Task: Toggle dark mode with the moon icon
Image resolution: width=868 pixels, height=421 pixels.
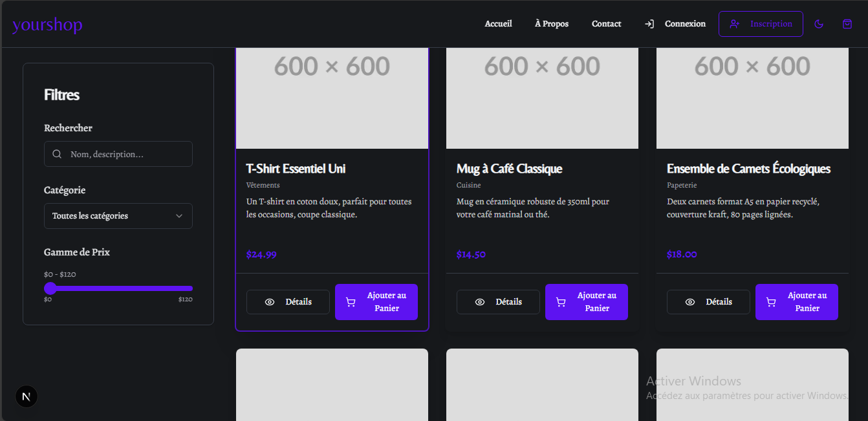Action: point(818,24)
